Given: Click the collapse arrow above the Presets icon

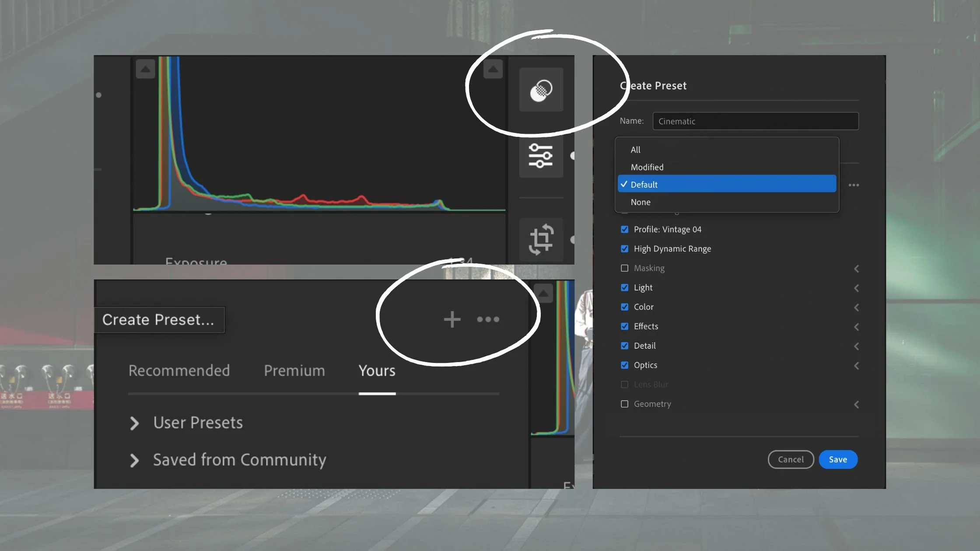Looking at the screenshot, I should tap(493, 69).
